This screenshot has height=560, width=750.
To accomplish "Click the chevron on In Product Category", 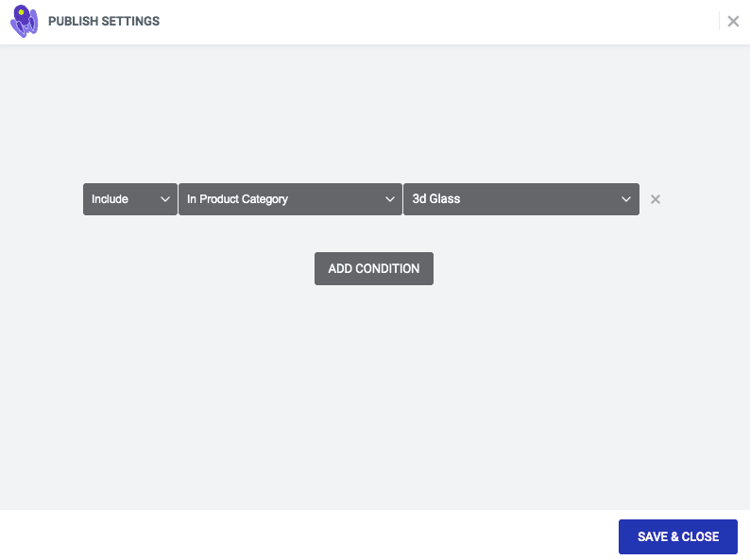I will pos(390,199).
